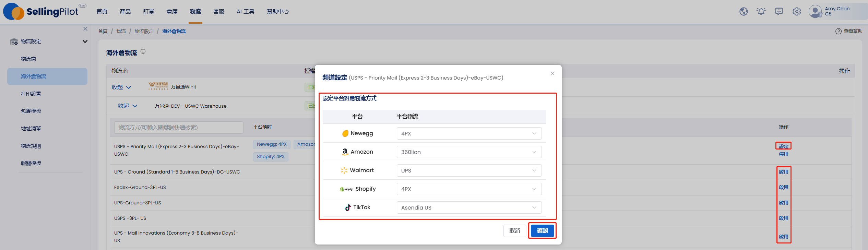Click 啟用 for USPS -3PL- US
The image size is (868, 250).
(x=783, y=218)
